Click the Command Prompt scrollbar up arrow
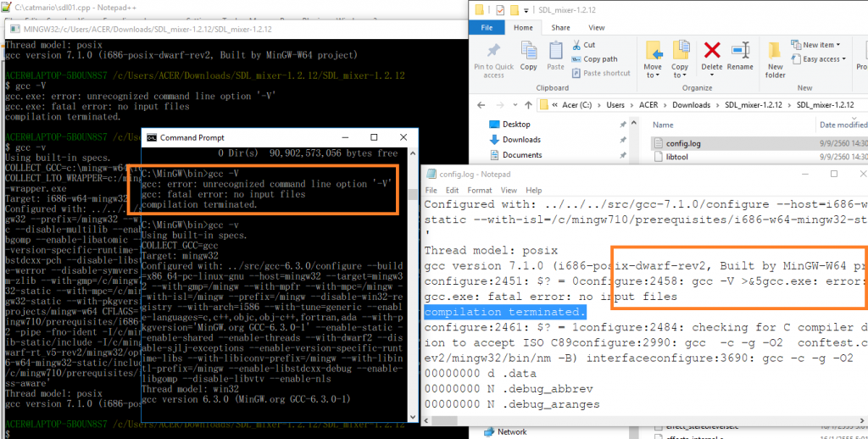This screenshot has width=868, height=439. [413, 153]
